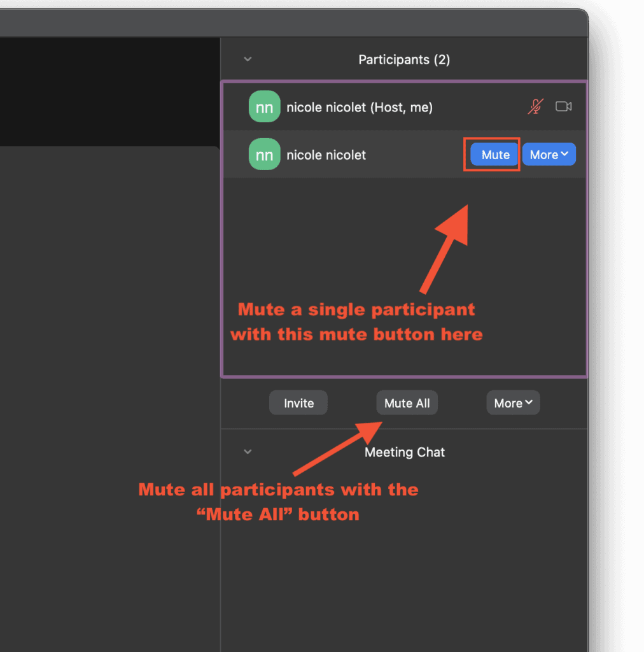
Task: Open the More menu for nicole nicolet
Action: [549, 154]
